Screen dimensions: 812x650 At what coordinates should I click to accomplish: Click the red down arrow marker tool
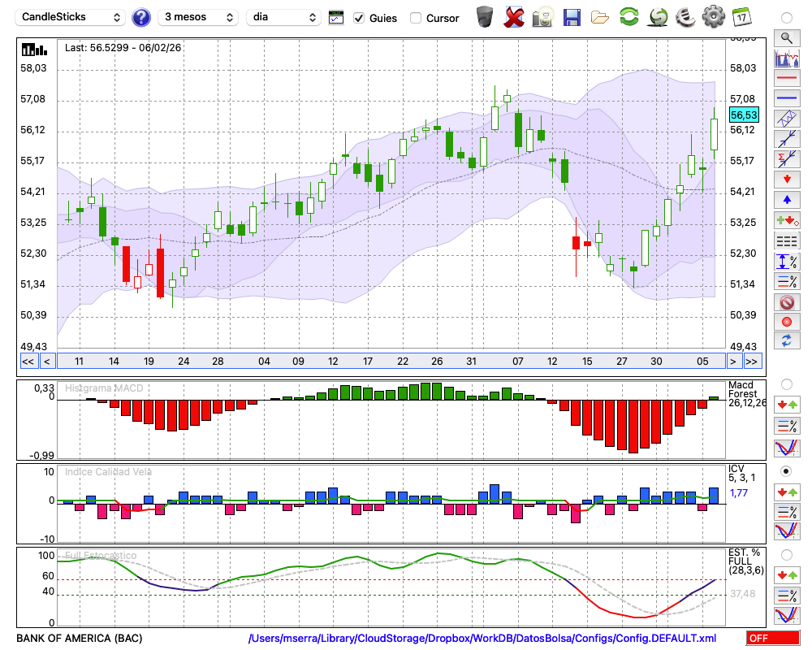pos(787,180)
